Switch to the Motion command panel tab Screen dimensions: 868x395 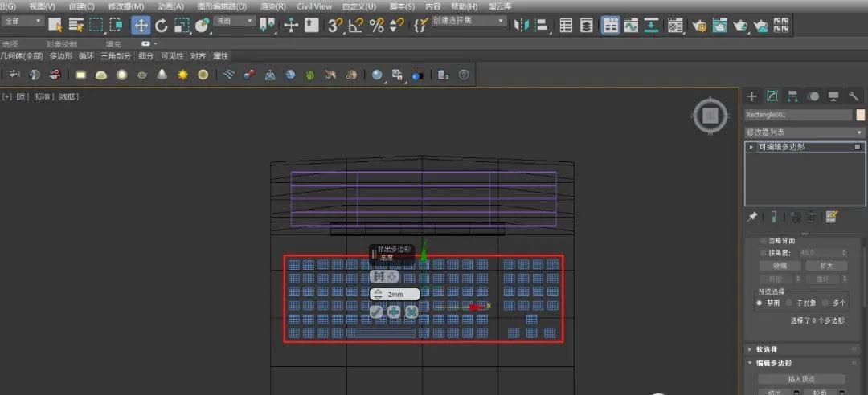pos(813,96)
